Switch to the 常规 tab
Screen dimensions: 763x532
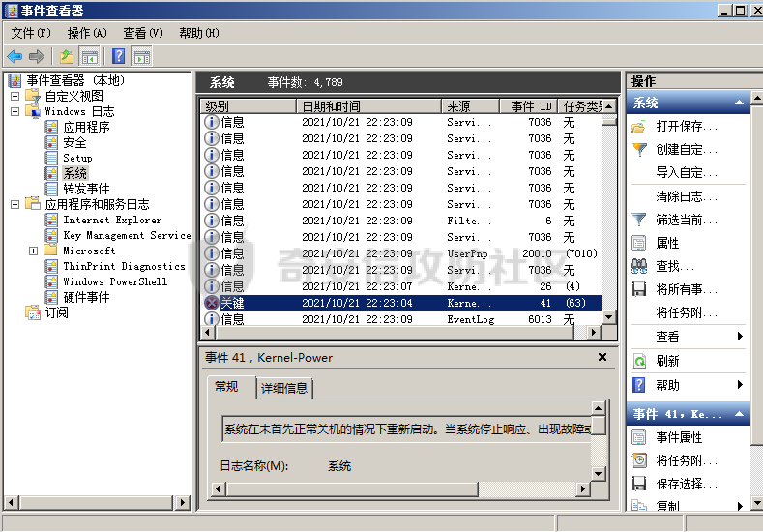(x=226, y=387)
